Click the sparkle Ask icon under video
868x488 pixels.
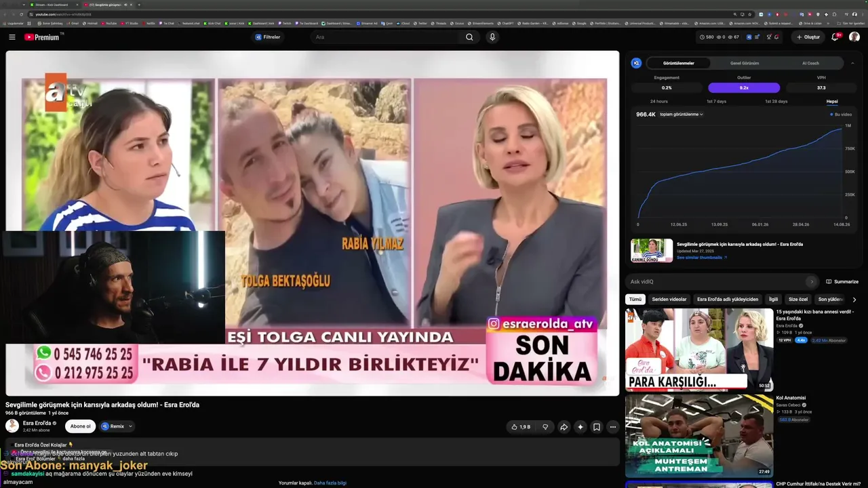pos(580,427)
